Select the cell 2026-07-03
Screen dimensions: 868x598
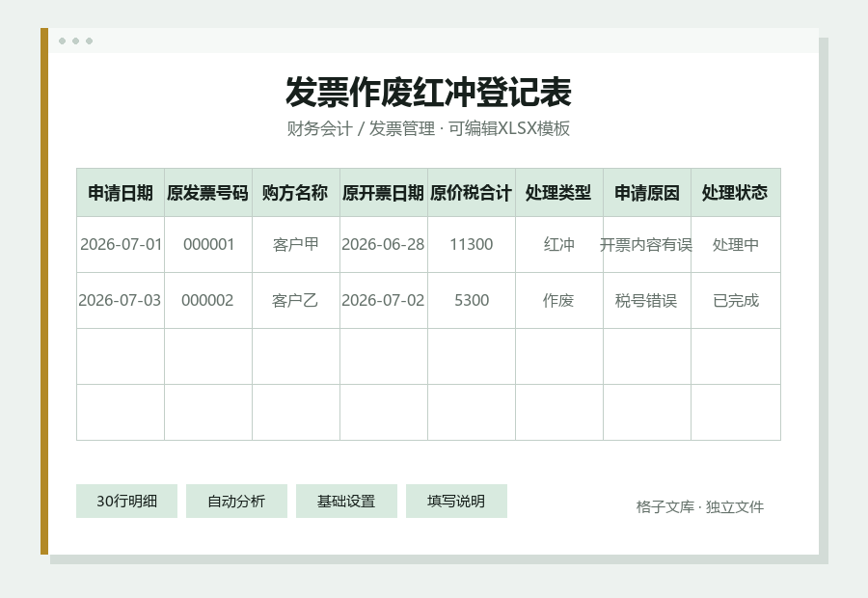click(x=121, y=300)
